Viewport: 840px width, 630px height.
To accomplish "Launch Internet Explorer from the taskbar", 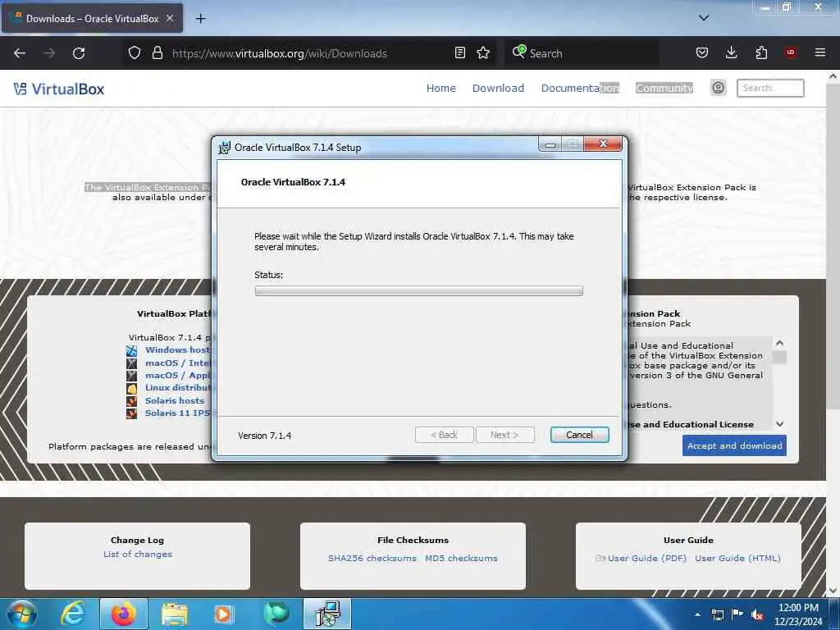I will pos(73,614).
